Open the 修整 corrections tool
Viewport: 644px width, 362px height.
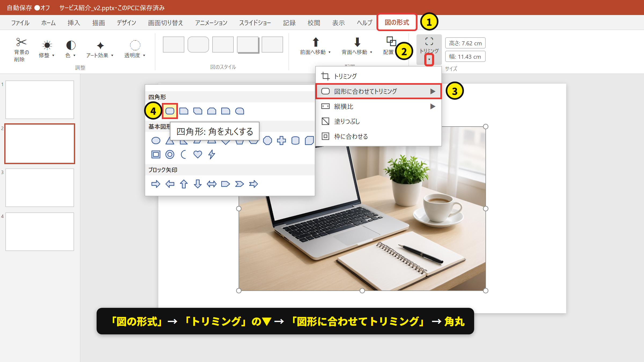(47, 49)
